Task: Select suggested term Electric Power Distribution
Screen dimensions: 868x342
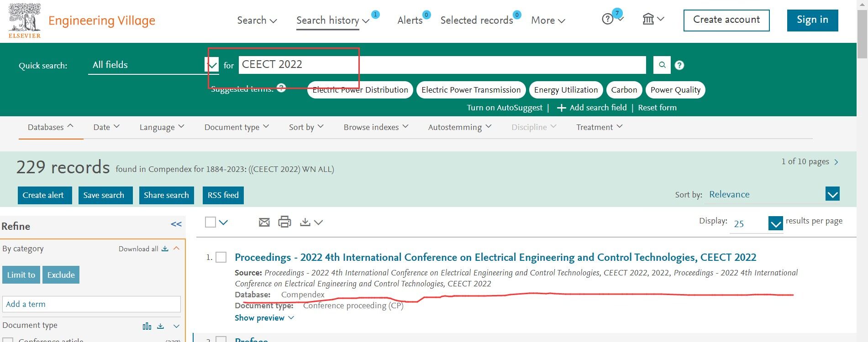Action: click(360, 90)
